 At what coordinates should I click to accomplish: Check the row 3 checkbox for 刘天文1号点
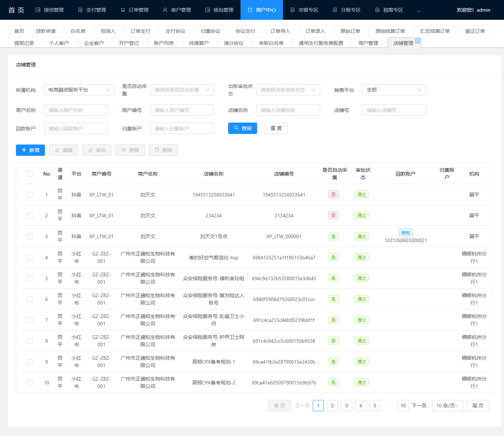[30, 236]
